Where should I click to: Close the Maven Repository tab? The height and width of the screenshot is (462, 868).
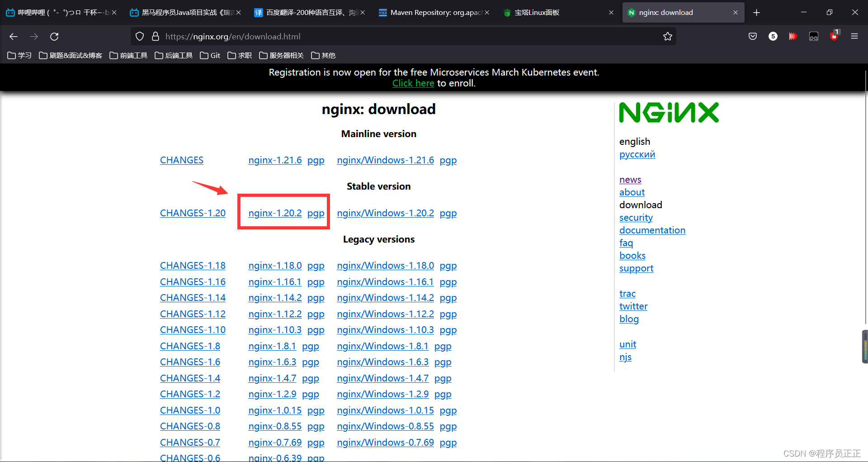pyautogui.click(x=487, y=13)
